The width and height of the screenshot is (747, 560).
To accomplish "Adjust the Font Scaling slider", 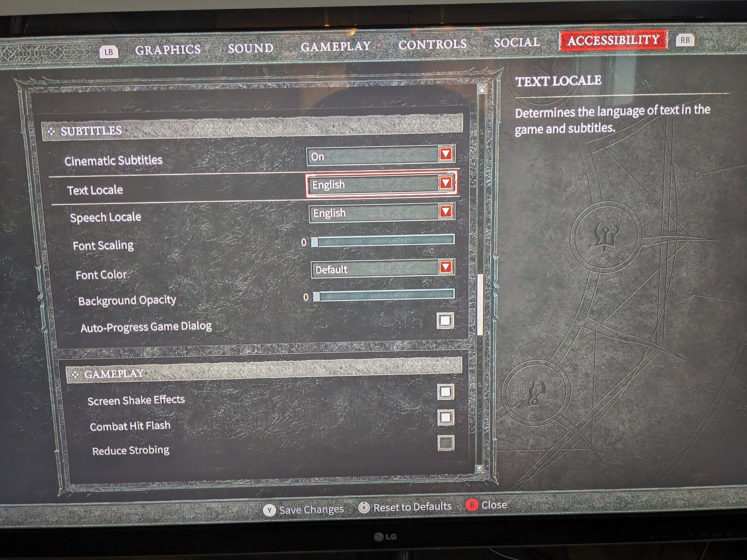I will pyautogui.click(x=308, y=242).
